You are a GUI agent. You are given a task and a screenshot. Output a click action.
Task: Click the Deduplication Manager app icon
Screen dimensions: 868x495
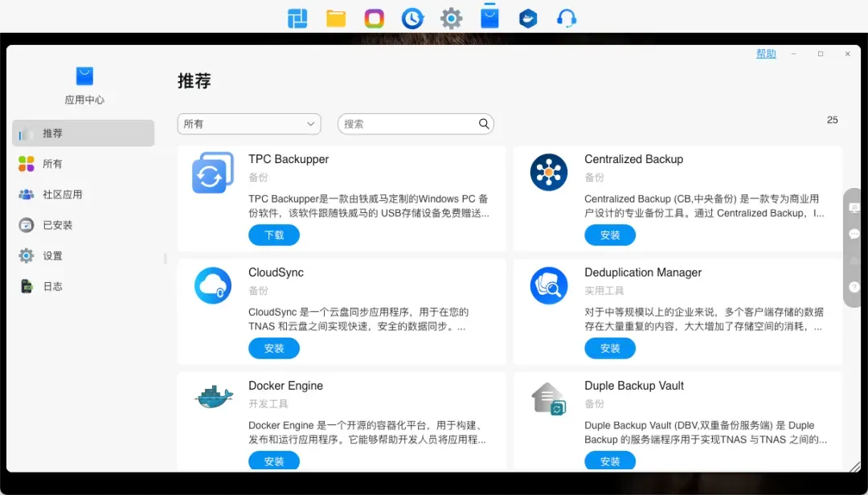pyautogui.click(x=549, y=285)
